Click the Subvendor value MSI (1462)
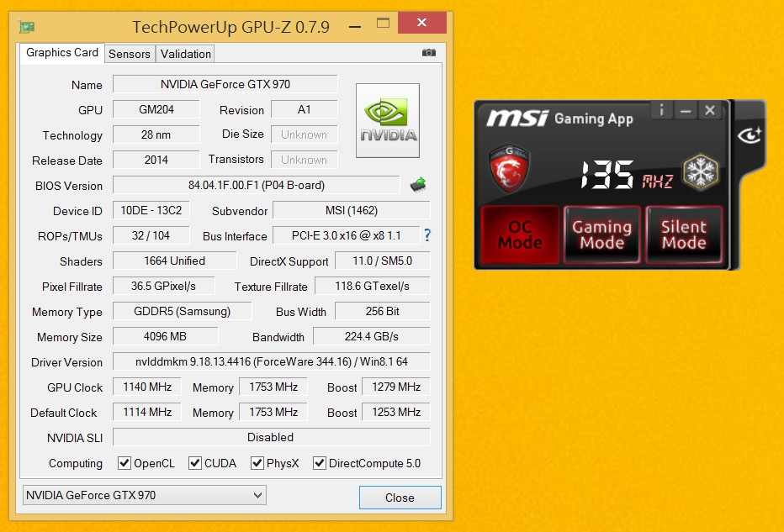The width and height of the screenshot is (784, 532). click(351, 210)
